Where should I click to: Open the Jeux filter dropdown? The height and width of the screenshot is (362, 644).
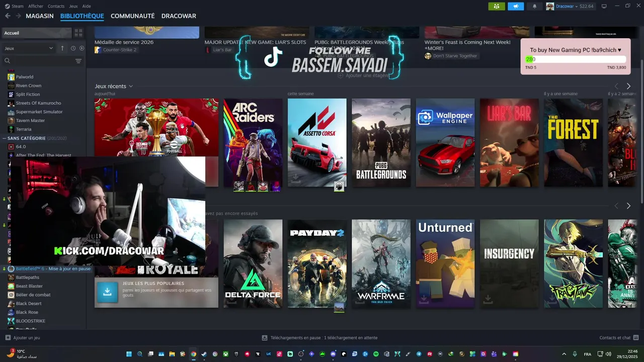click(x=29, y=48)
